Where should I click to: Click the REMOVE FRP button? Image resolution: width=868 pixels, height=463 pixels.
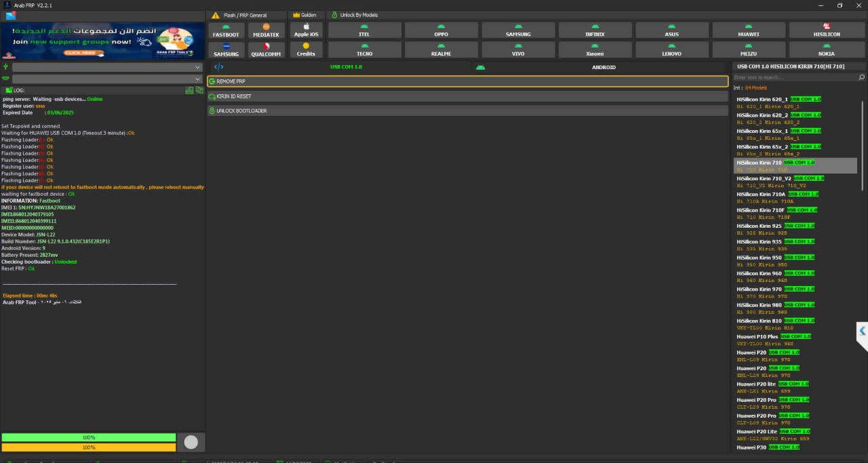pos(468,81)
